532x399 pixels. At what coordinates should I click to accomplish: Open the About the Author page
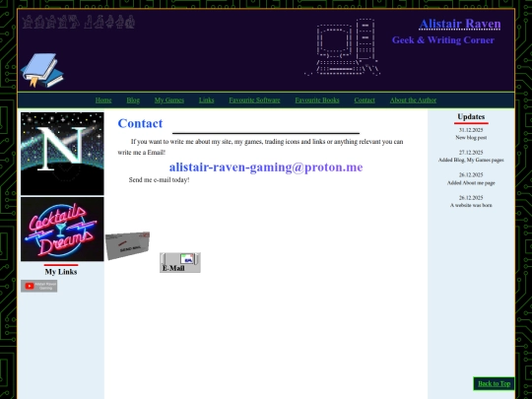pos(413,100)
